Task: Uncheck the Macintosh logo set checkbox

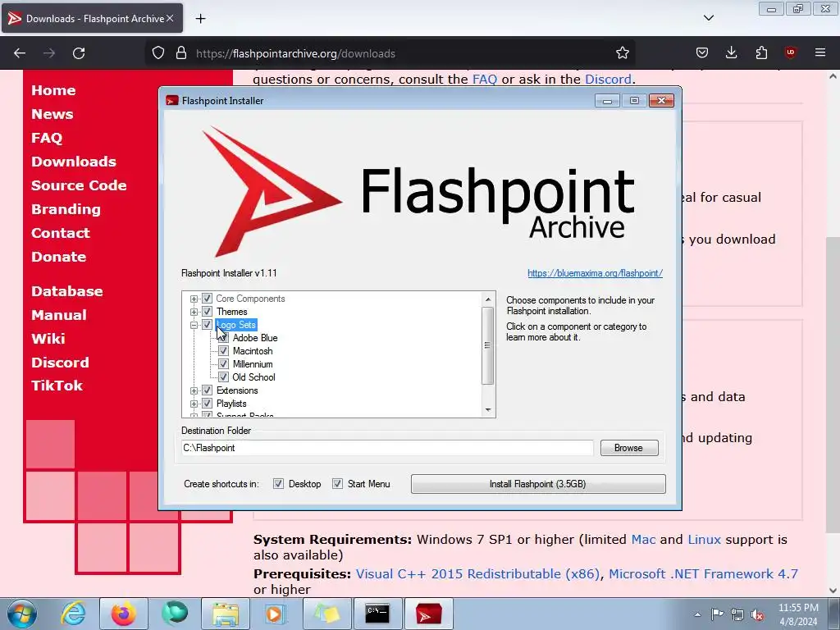Action: tap(223, 351)
